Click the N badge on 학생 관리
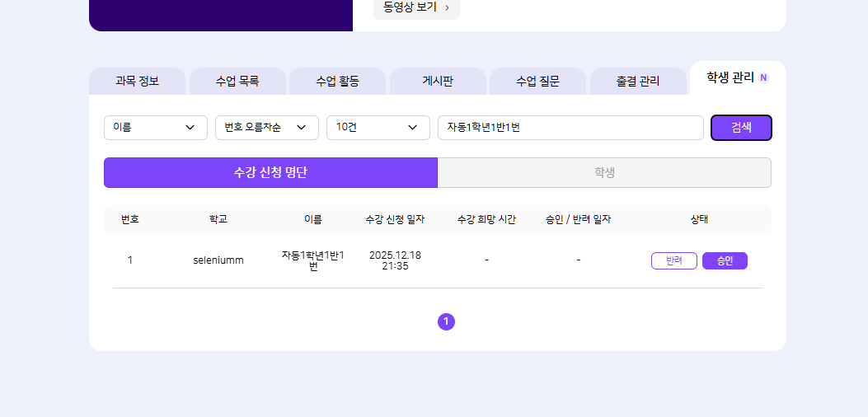The image size is (868, 417). [763, 77]
